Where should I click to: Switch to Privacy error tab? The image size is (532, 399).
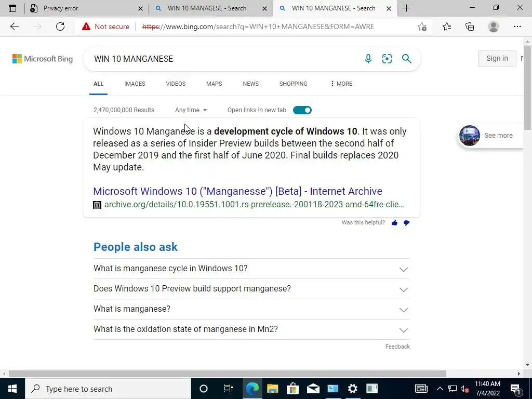(x=86, y=8)
